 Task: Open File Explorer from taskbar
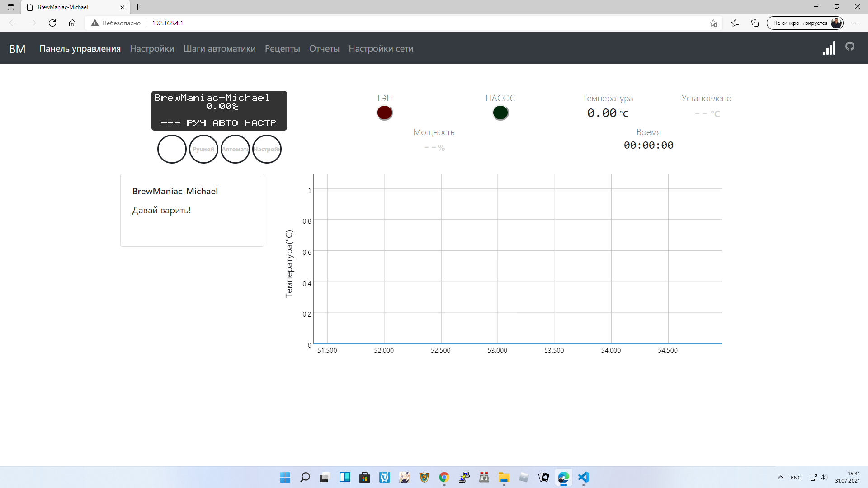click(504, 477)
